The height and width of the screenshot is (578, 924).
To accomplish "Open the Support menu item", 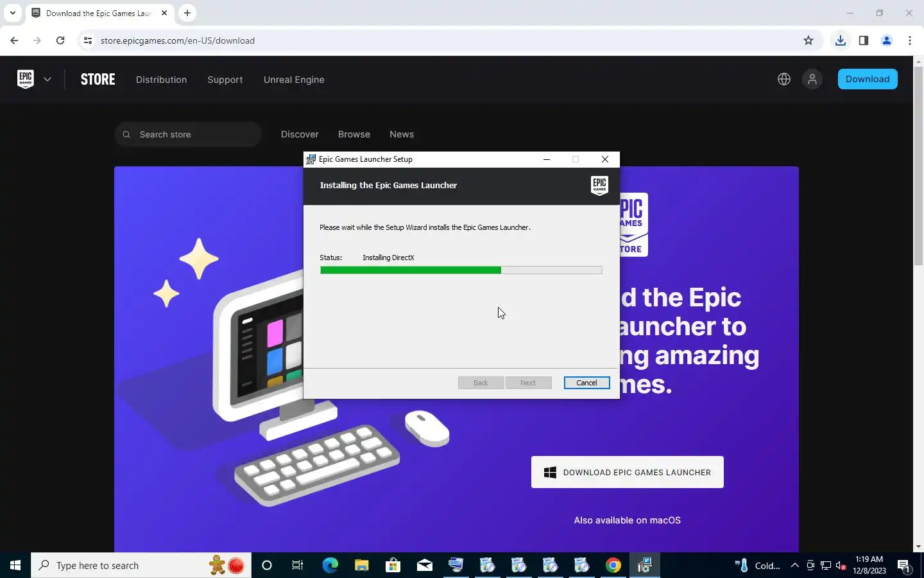I will coord(225,80).
